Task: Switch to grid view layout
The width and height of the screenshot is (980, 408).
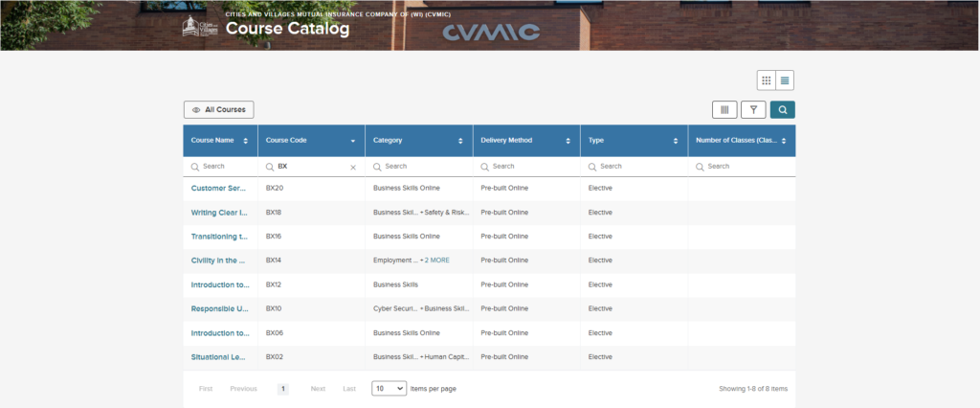Action: coord(767,80)
